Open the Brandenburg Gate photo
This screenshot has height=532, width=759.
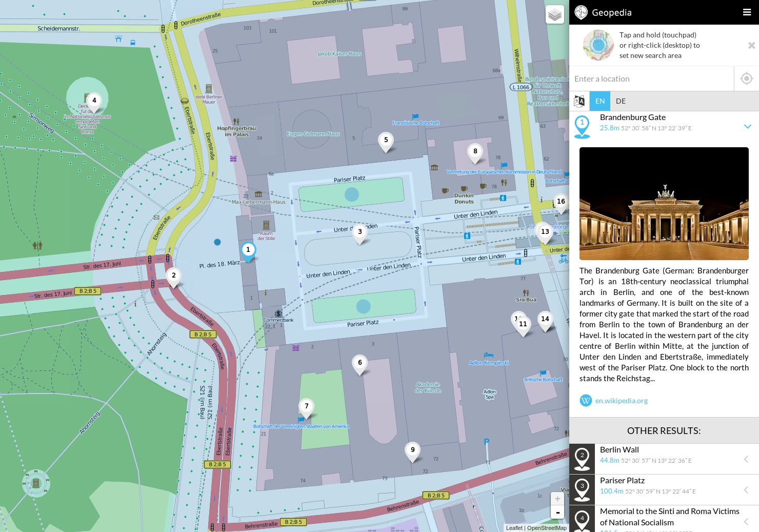pyautogui.click(x=664, y=204)
